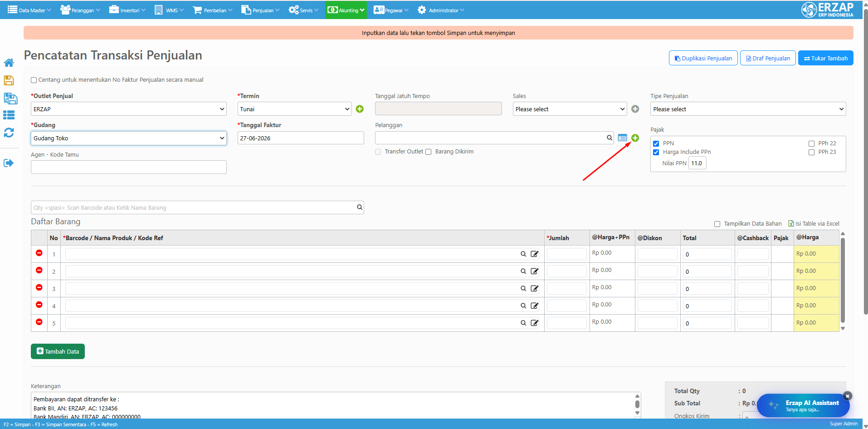Click the Duplikasi Penjualan button

pyautogui.click(x=703, y=58)
